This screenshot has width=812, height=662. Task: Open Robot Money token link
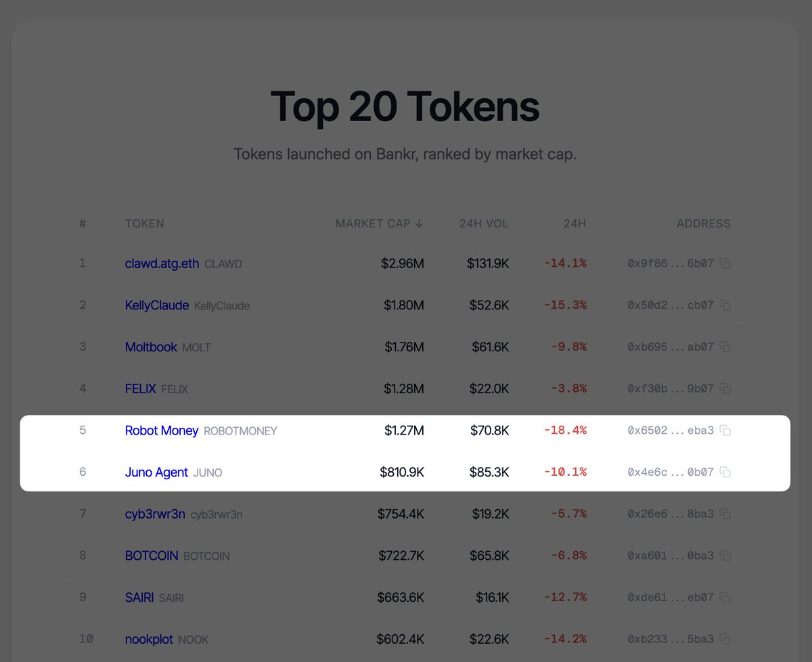[162, 431]
